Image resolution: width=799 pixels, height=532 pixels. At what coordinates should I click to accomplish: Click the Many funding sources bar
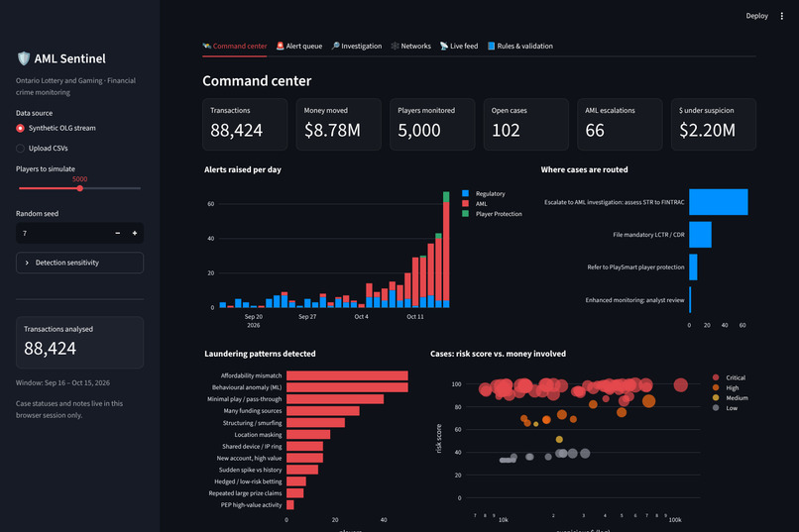[x=322, y=411]
